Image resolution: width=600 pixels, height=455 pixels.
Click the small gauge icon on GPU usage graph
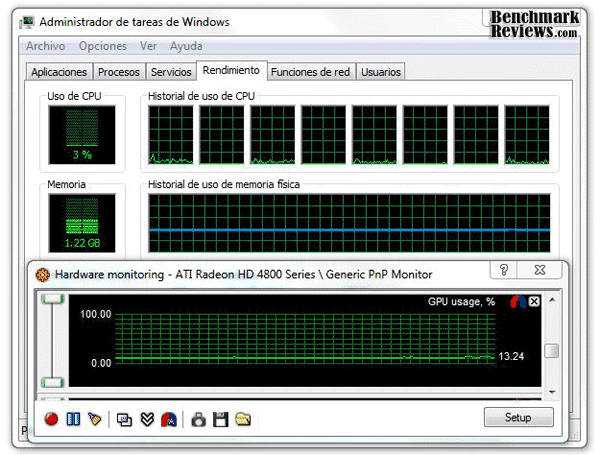click(x=517, y=301)
